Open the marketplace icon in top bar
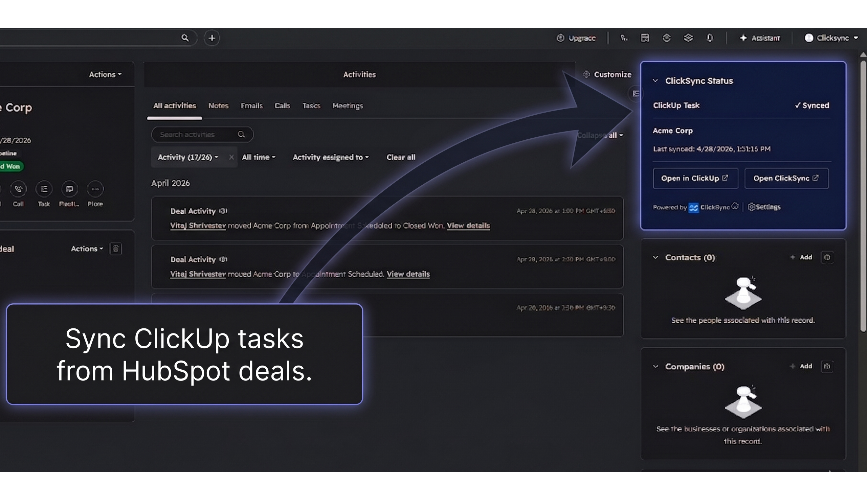This screenshot has height=488, width=868. point(645,38)
